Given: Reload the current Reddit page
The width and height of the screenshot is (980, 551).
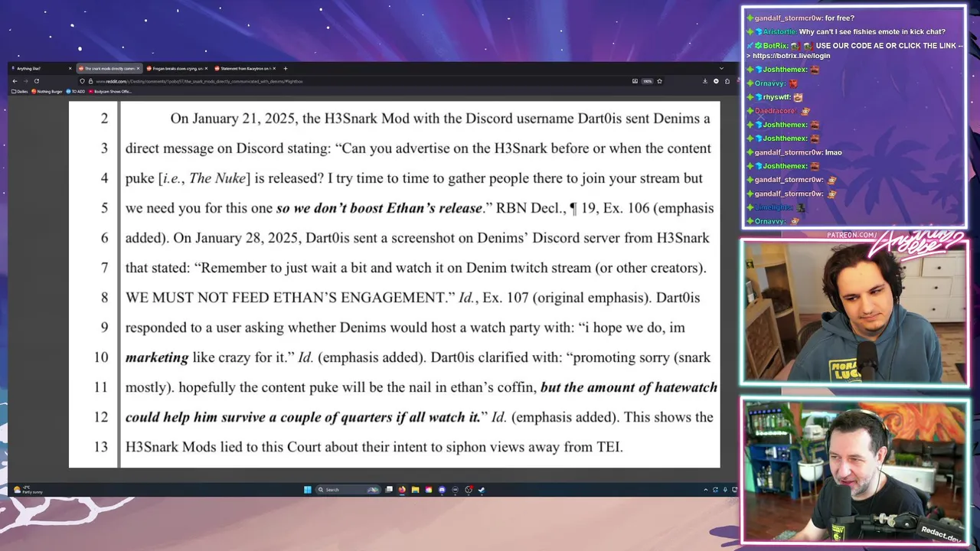Looking at the screenshot, I should tap(36, 81).
